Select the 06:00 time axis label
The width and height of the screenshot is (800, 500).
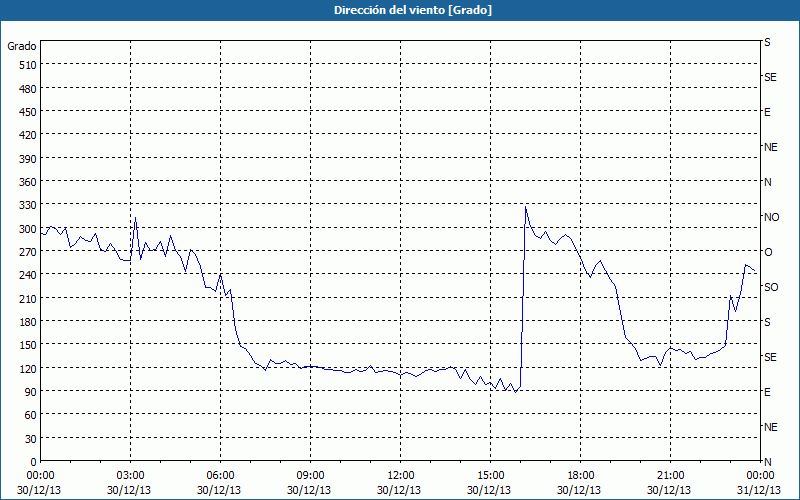tap(220, 476)
